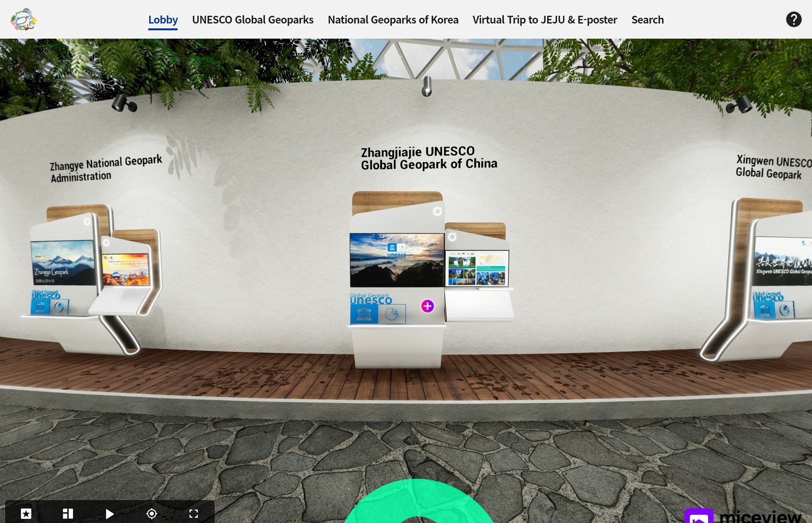Click the help question mark icon
Screen dimensions: 812x523
click(x=794, y=19)
